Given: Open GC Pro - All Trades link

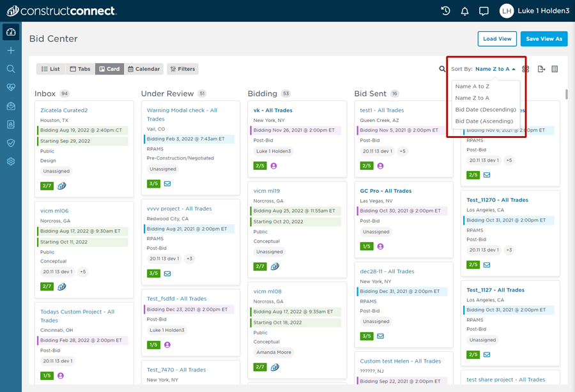Looking at the screenshot, I should (386, 191).
